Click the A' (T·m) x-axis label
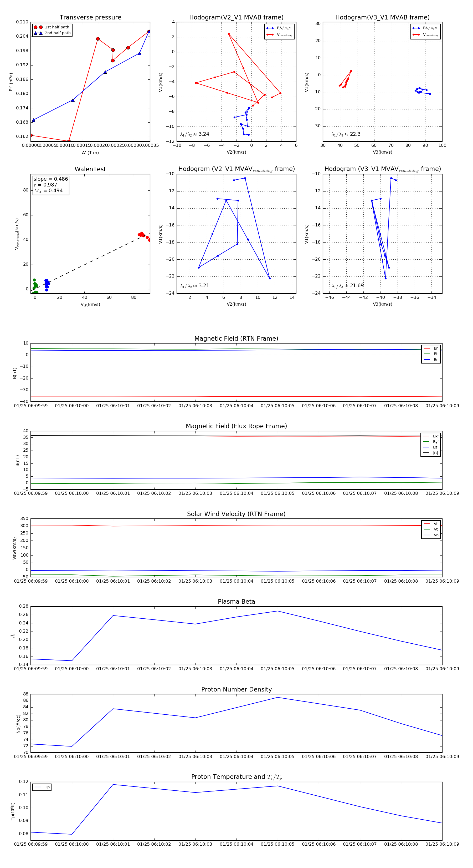The width and height of the screenshot is (473, 868). (x=90, y=153)
